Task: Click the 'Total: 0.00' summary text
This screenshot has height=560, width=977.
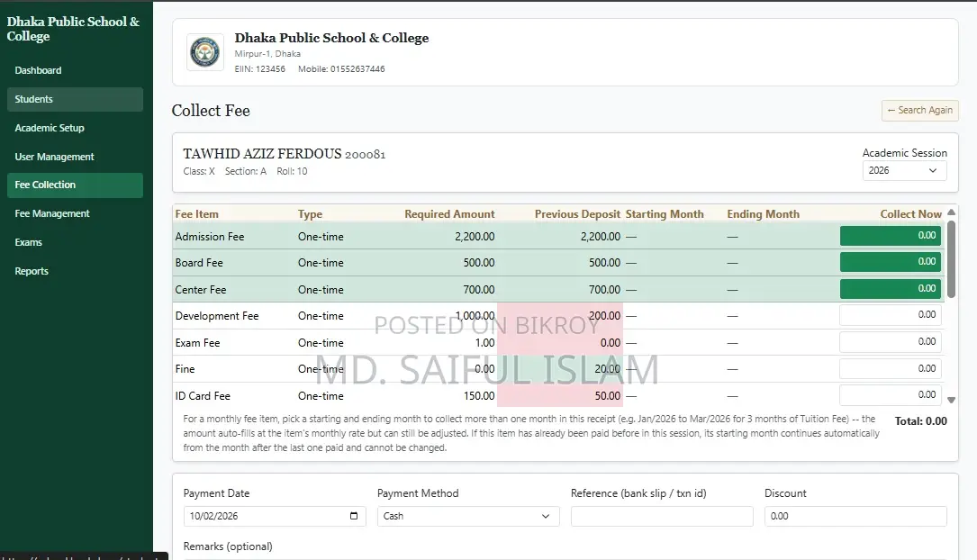Action: [920, 421]
